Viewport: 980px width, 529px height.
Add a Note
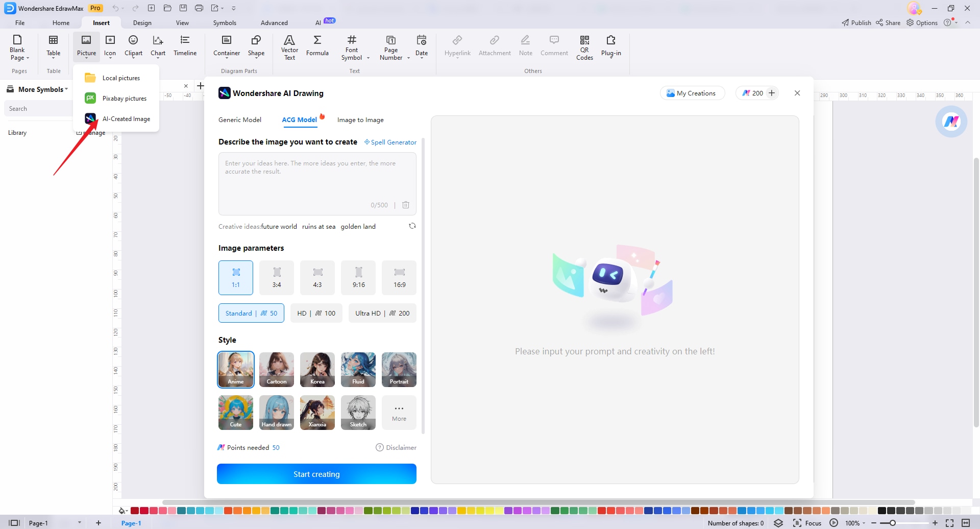(x=526, y=46)
